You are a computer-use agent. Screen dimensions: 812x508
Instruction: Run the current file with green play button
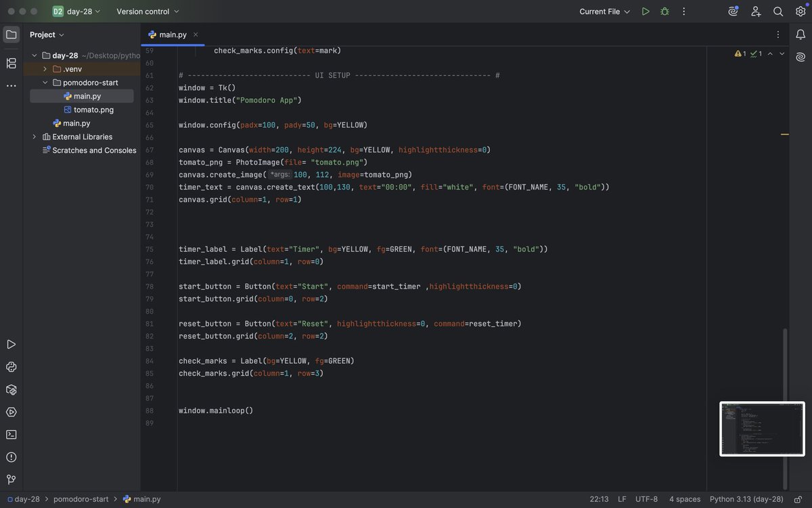pos(646,12)
